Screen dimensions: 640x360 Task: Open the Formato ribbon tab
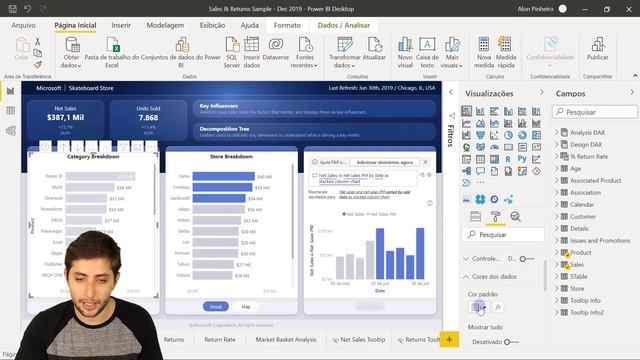[x=287, y=25]
